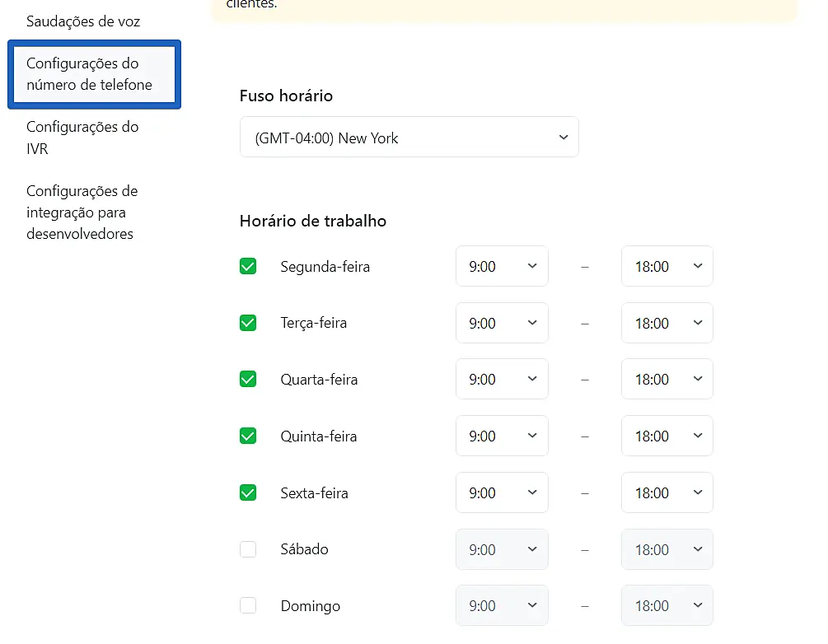Open Configurações de integração para desenvolvedores
The image size is (828, 644).
pos(82,212)
